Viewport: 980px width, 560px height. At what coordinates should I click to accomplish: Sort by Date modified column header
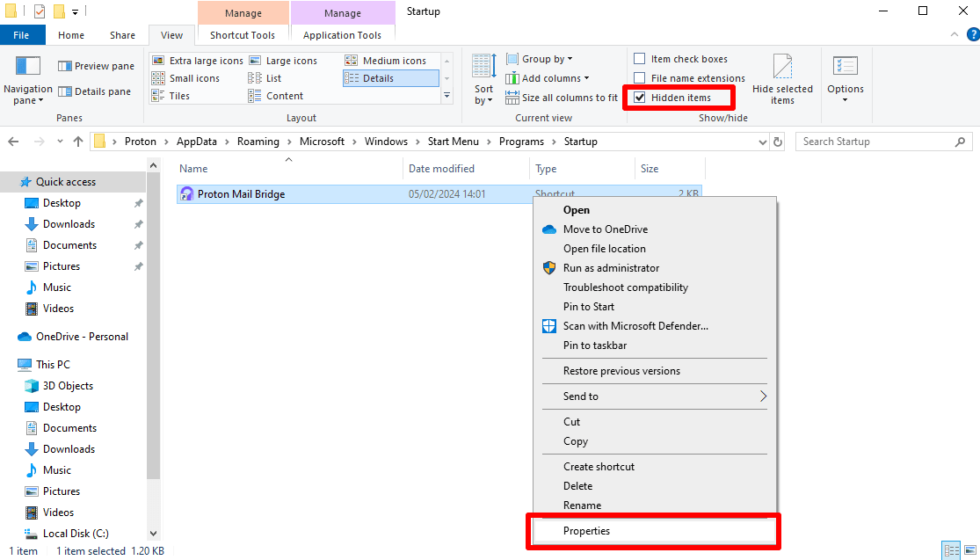[466, 169]
